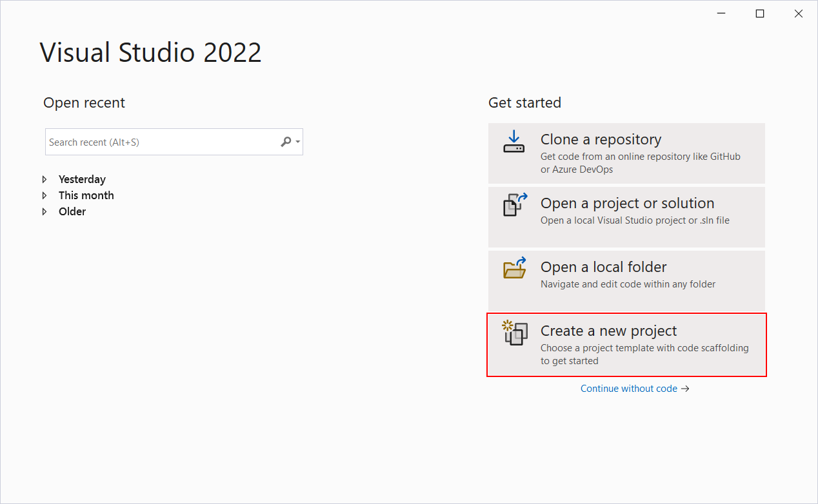Click the Open recent section heading
This screenshot has width=818, height=504.
[x=84, y=103]
